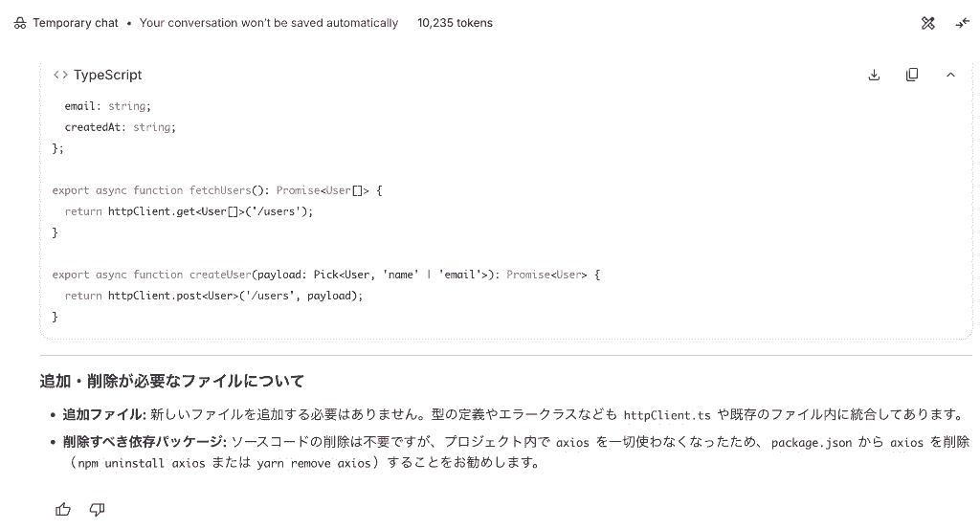Click the createUser function name in code
This screenshot has height=529, width=980.
coord(220,275)
